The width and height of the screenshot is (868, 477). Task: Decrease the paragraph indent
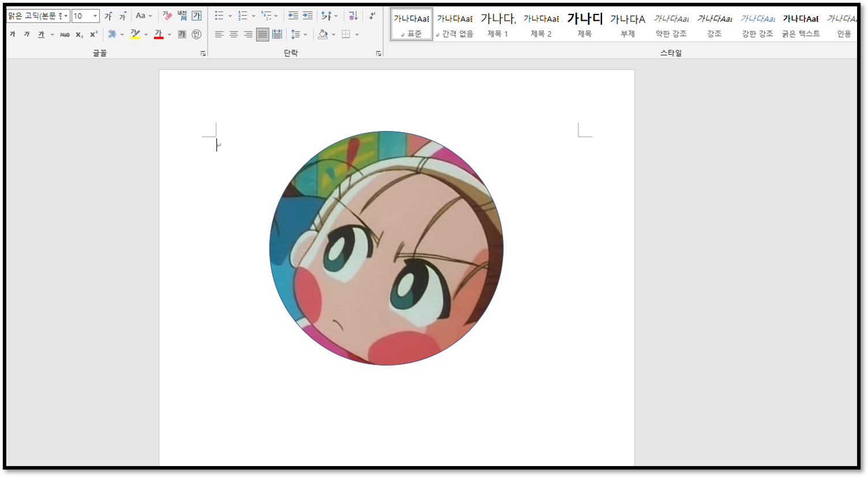[293, 16]
